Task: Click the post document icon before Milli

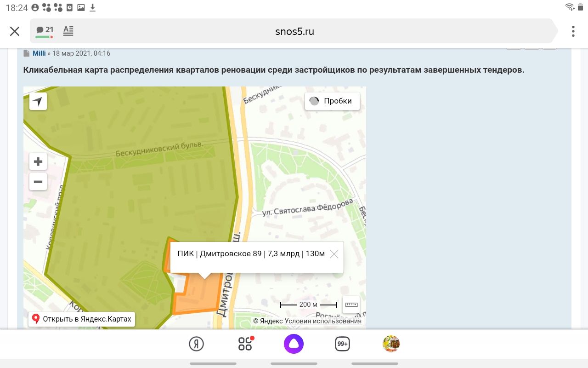Action: pos(27,53)
